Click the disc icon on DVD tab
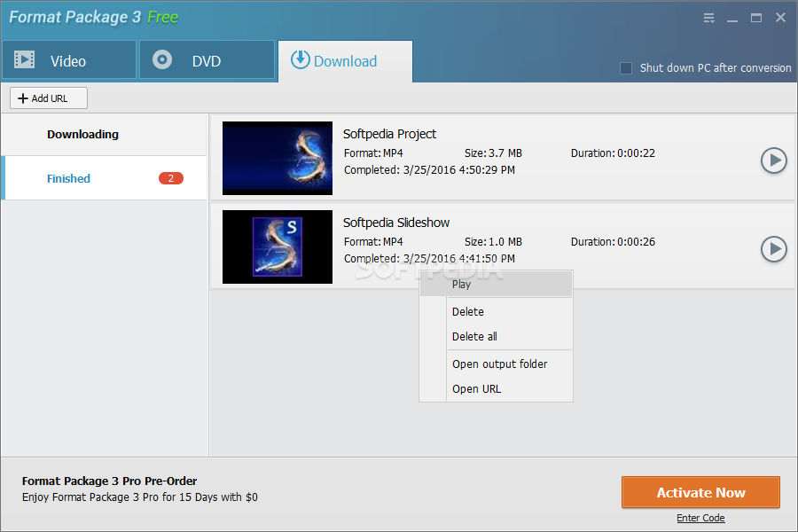Screen dimensions: 798x532 click(162, 59)
